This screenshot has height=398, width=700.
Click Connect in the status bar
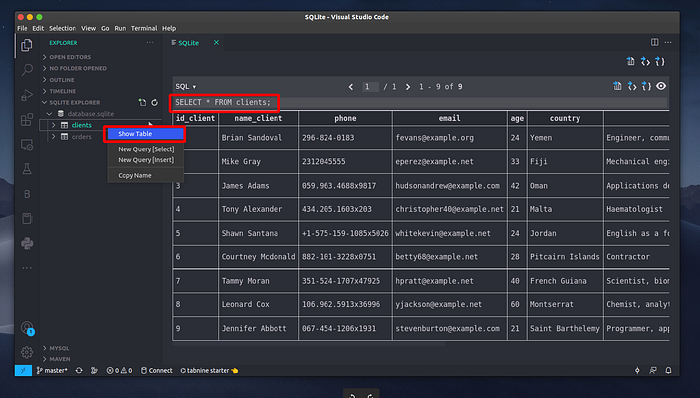[x=157, y=370]
